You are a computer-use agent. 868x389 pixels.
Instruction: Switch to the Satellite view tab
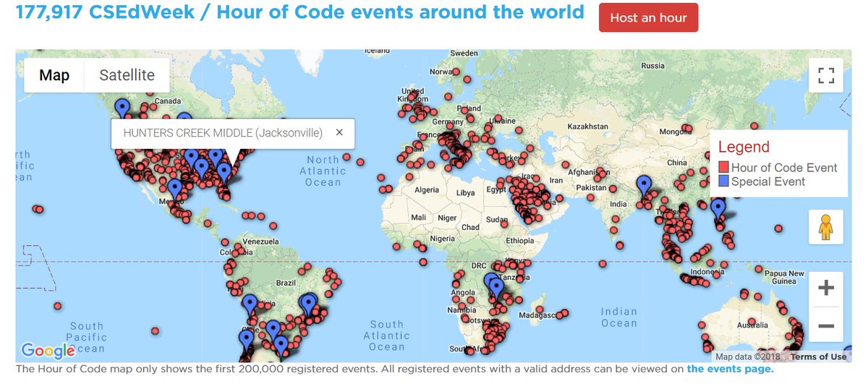pos(127,75)
